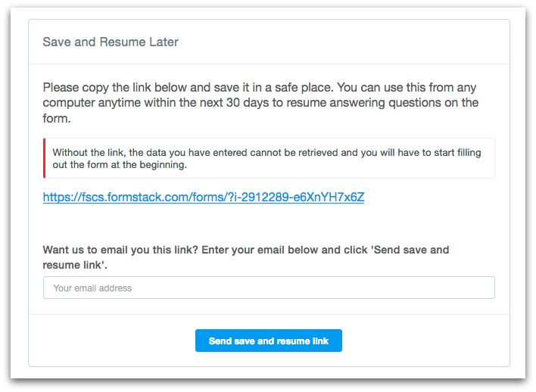Click the 'Please copy the link below' paragraph

[x=260, y=102]
